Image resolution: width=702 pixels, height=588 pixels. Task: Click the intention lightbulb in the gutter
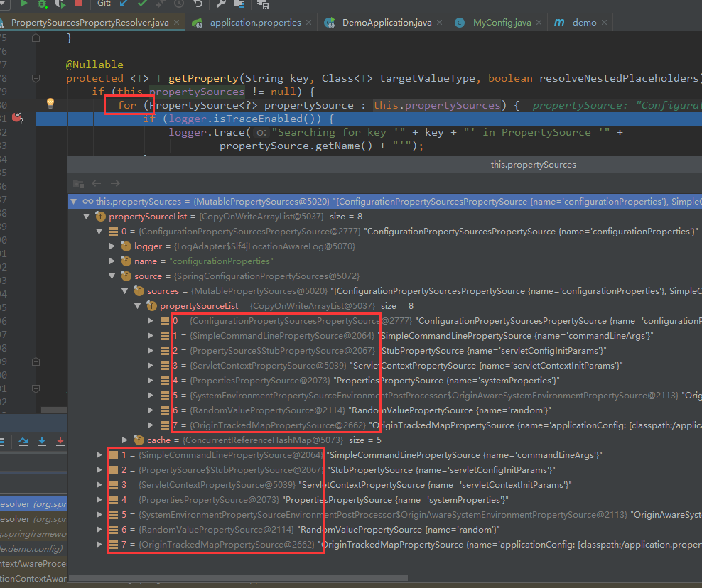tap(50, 104)
